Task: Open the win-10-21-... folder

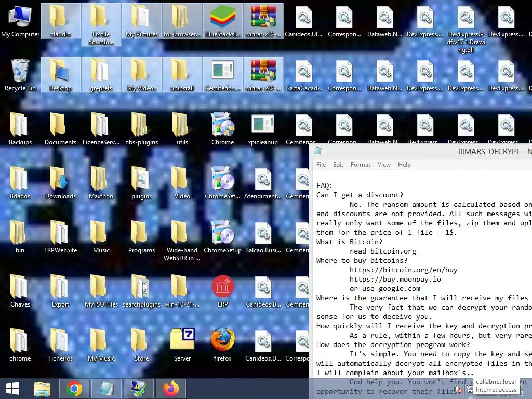Action: [182, 291]
